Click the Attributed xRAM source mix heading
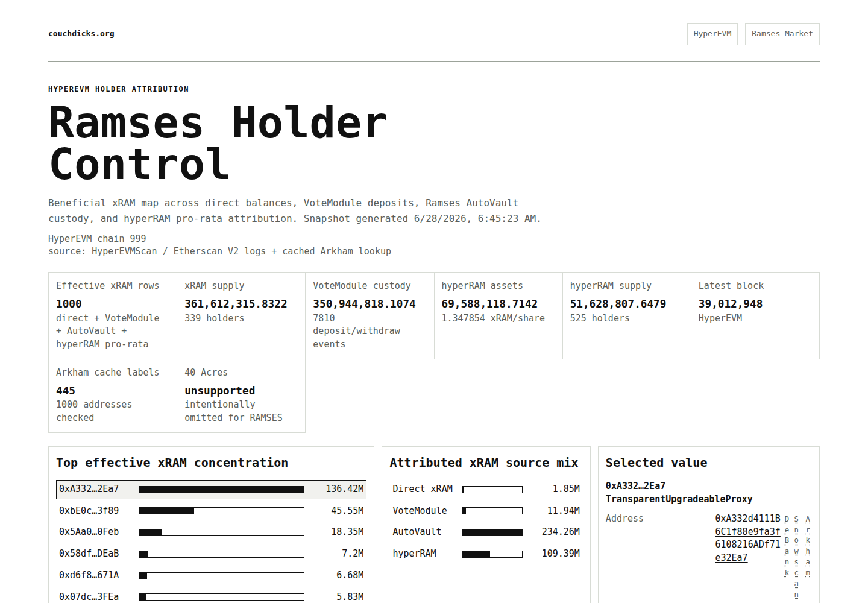868x603 pixels. pos(484,463)
